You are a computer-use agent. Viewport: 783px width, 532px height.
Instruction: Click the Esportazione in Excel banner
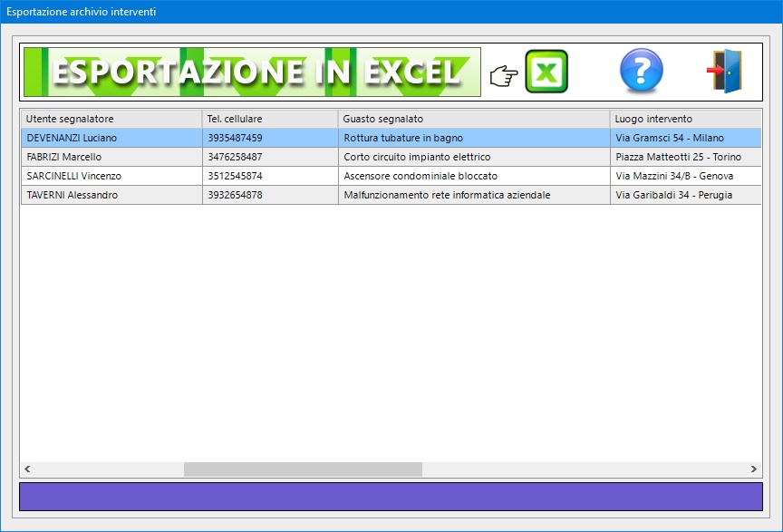click(x=252, y=72)
